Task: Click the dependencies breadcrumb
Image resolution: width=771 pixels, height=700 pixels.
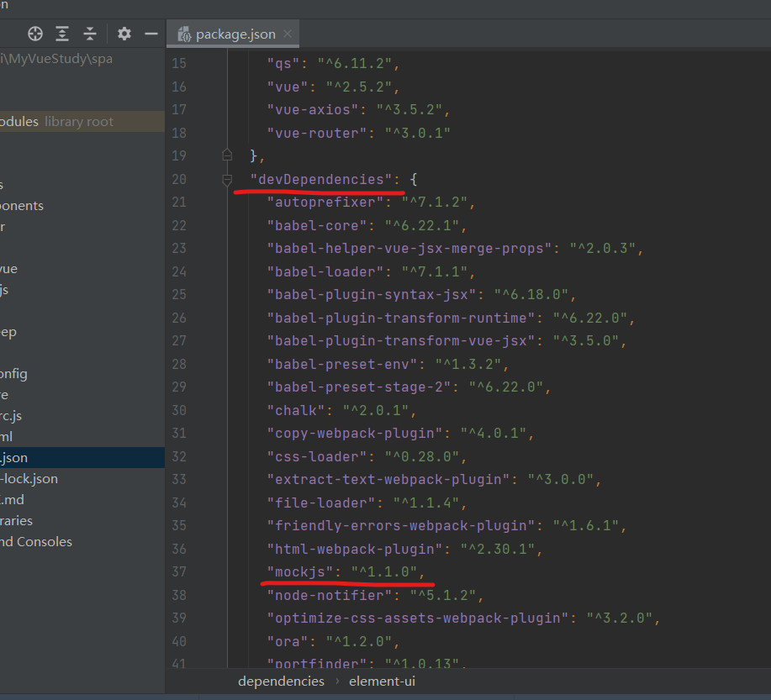Action: (282, 682)
